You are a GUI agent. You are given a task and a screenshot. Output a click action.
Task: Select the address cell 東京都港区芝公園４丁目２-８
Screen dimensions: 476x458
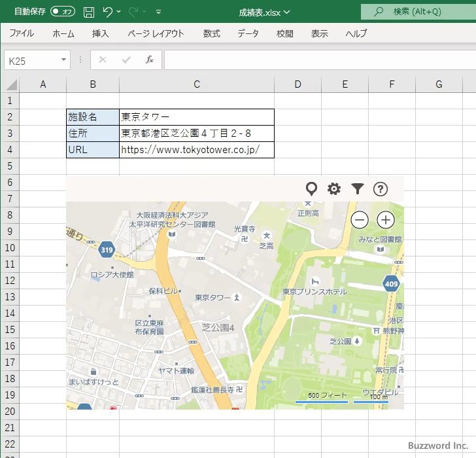click(197, 133)
